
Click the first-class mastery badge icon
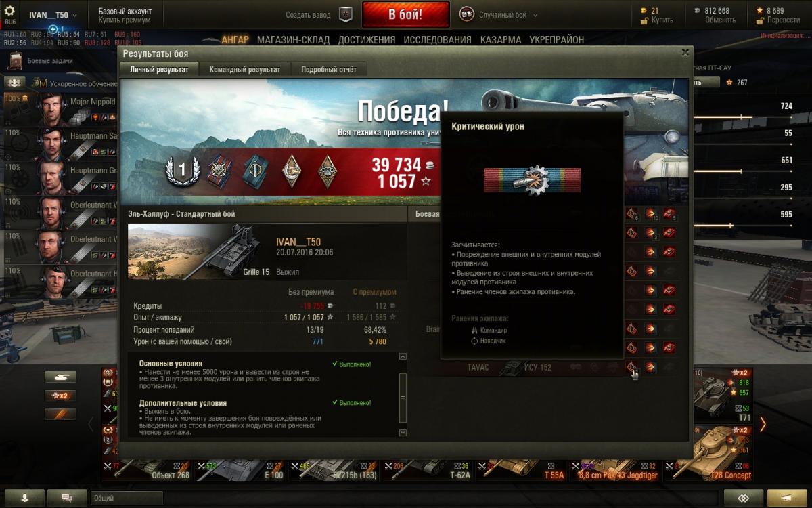click(181, 171)
